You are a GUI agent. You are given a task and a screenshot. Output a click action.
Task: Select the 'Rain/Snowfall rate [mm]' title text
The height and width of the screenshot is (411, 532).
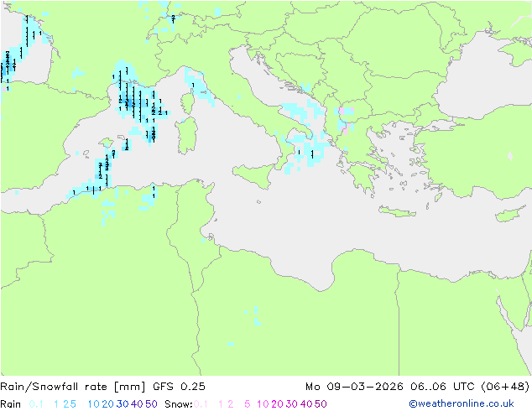[x=73, y=387]
